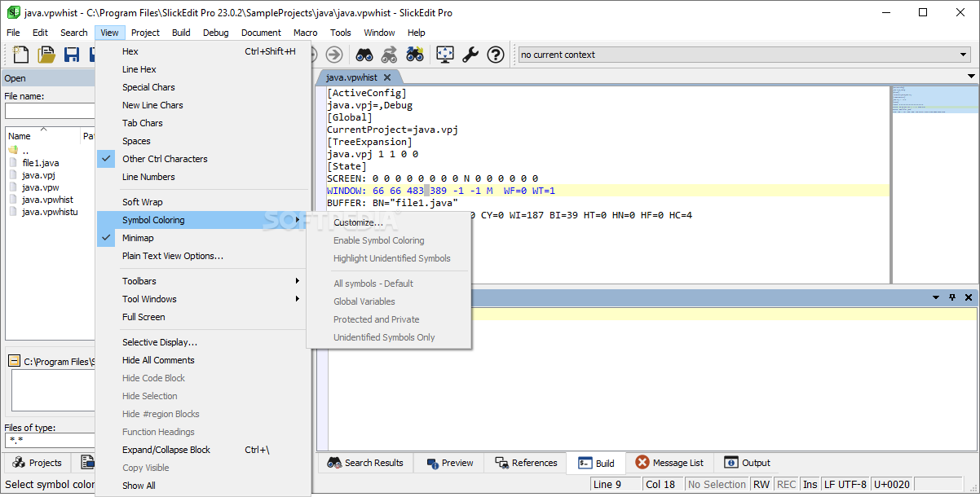The height and width of the screenshot is (497, 980).
Task: Click the Projects tab icon
Action: tap(18, 463)
